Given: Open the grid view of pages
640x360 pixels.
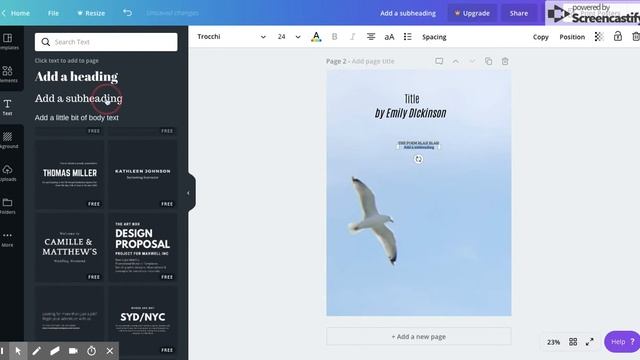Looking at the screenshot, I should (573, 342).
